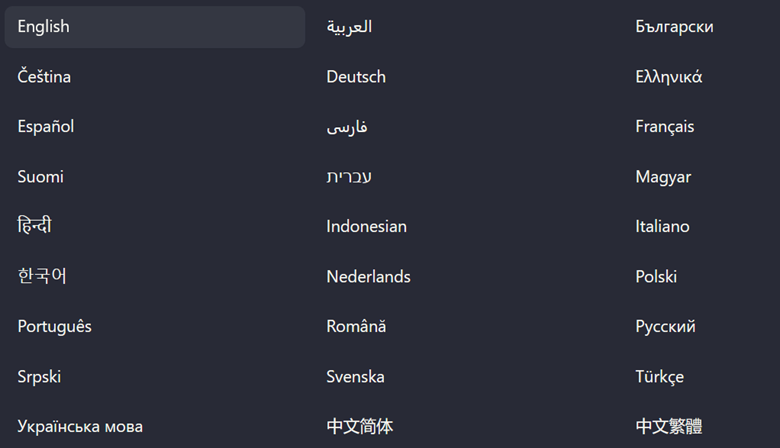The width and height of the screenshot is (780, 448).
Task: Pick Italiano from the list
Action: tap(662, 227)
